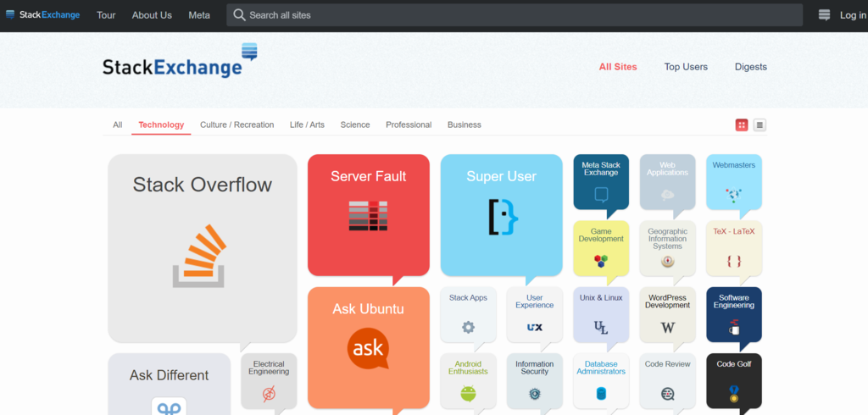868x415 pixels.
Task: Open the Ask Different tile
Action: [170, 384]
